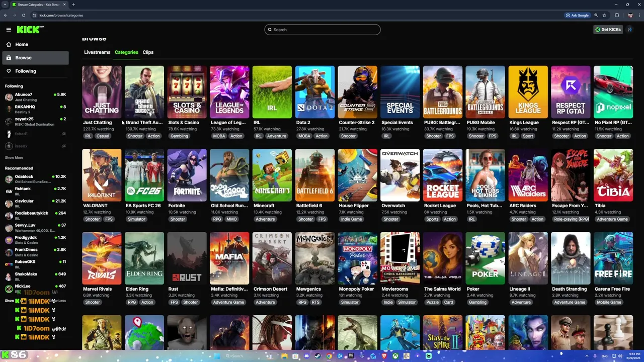Click the RTS tag under Mewgenics
The width and height of the screenshot is (644, 362).
316,302
